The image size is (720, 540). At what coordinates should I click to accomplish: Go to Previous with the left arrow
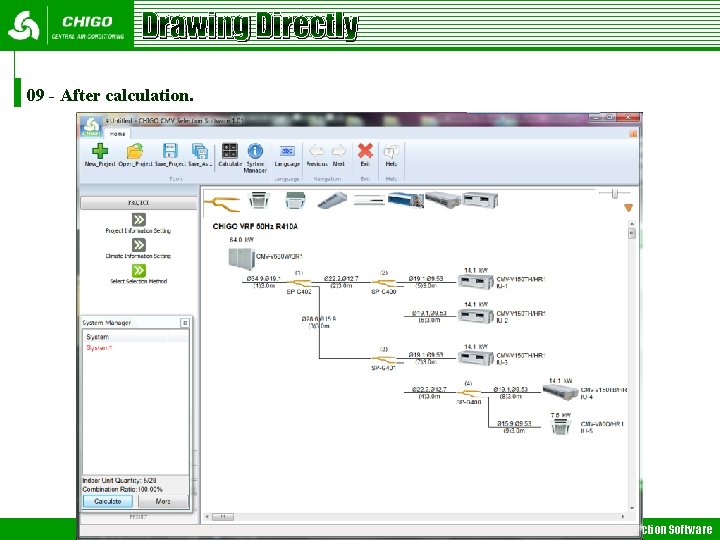(316, 151)
